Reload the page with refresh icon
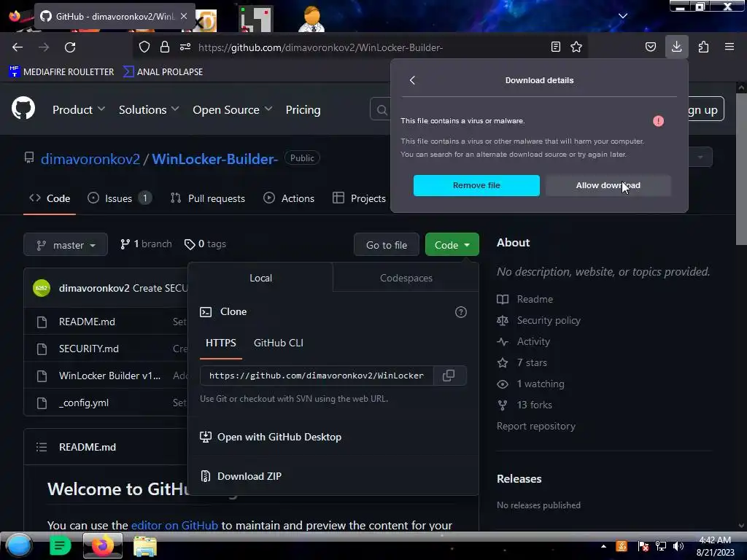The image size is (747, 560). click(70, 47)
